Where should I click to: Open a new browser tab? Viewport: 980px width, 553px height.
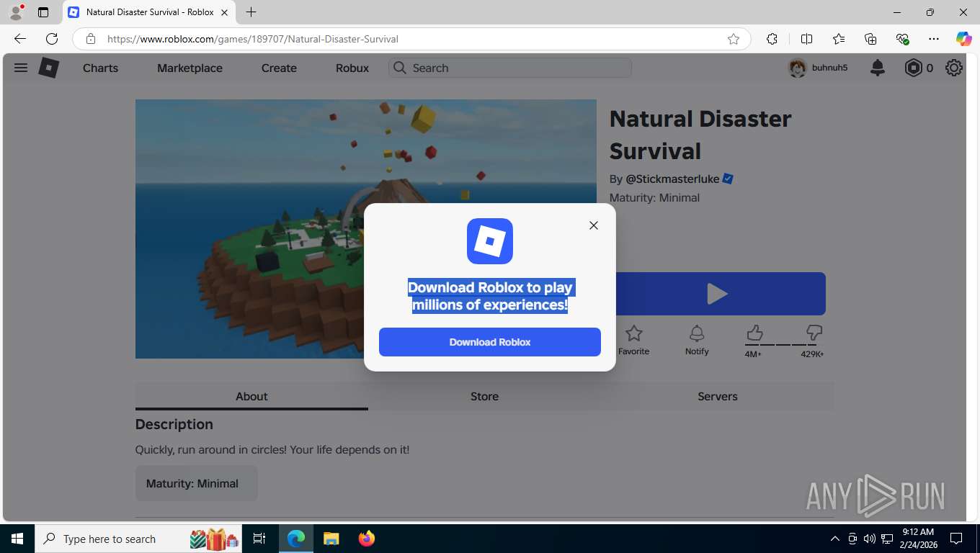[x=251, y=12]
